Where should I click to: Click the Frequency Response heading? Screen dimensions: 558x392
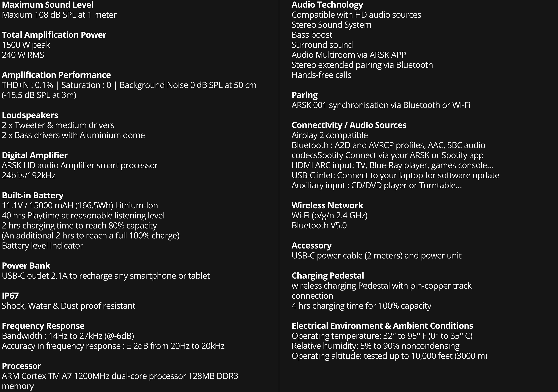tap(43, 326)
